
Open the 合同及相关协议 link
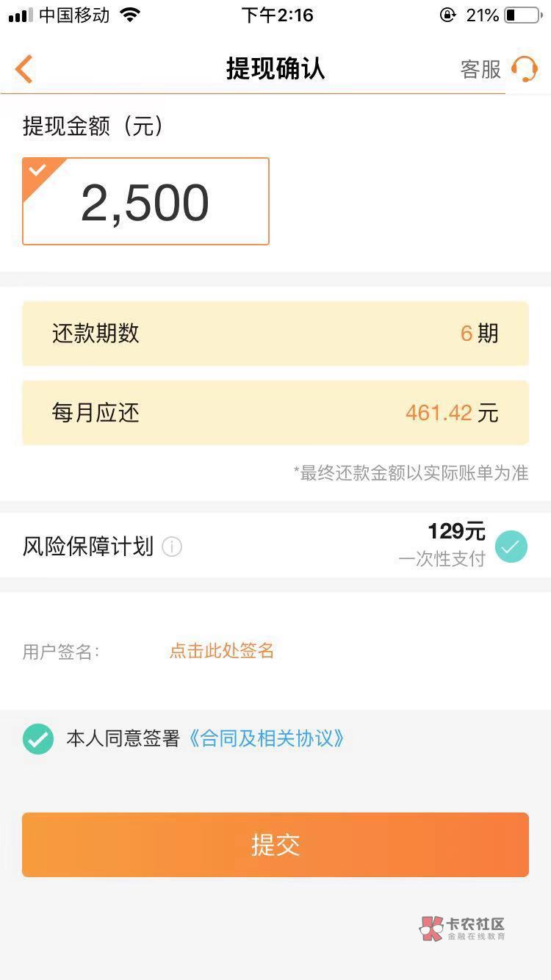pos(266,739)
